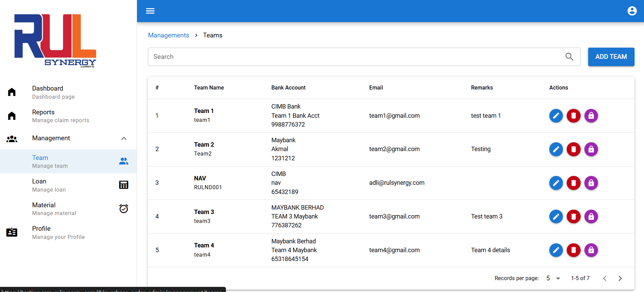Click the lock icon for Team 2
Viewport: 644px width, 292px height.
(591, 149)
